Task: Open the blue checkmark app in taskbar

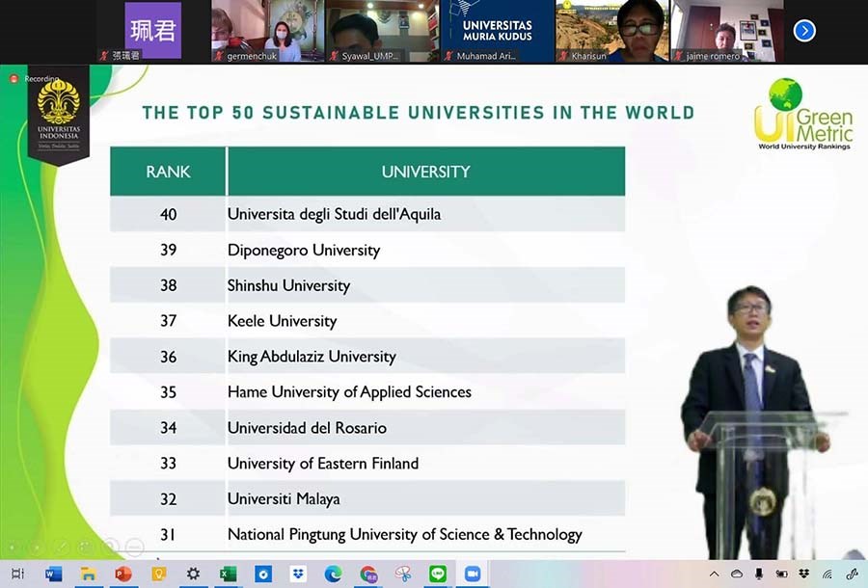Action: pyautogui.click(x=263, y=575)
